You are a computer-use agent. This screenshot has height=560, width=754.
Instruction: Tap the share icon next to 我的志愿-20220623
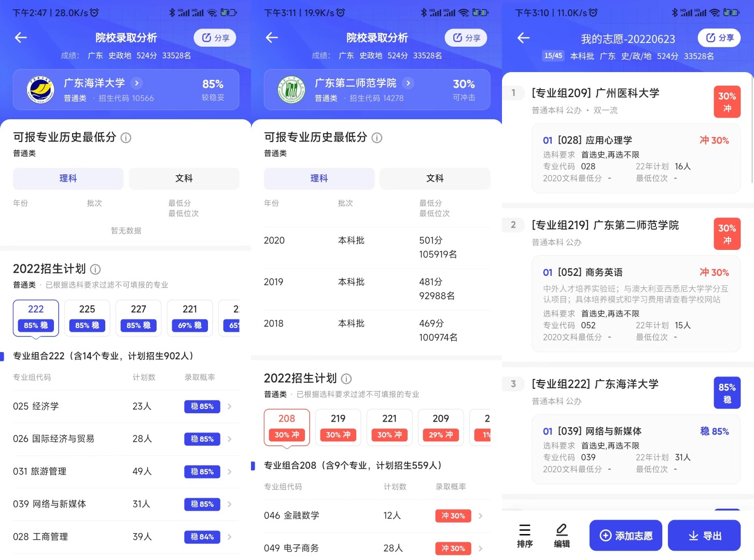tap(719, 37)
